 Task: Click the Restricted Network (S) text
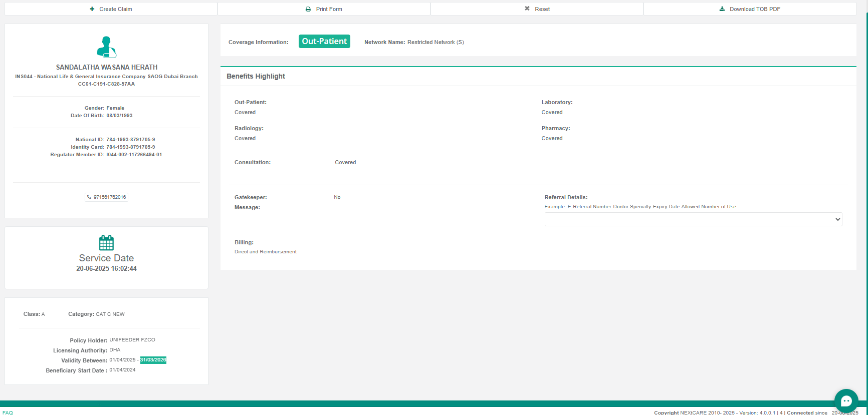point(436,42)
